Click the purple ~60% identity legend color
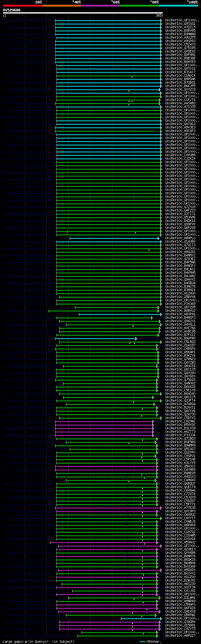Viewport: 201px width, 644px height. (x=100, y=6)
